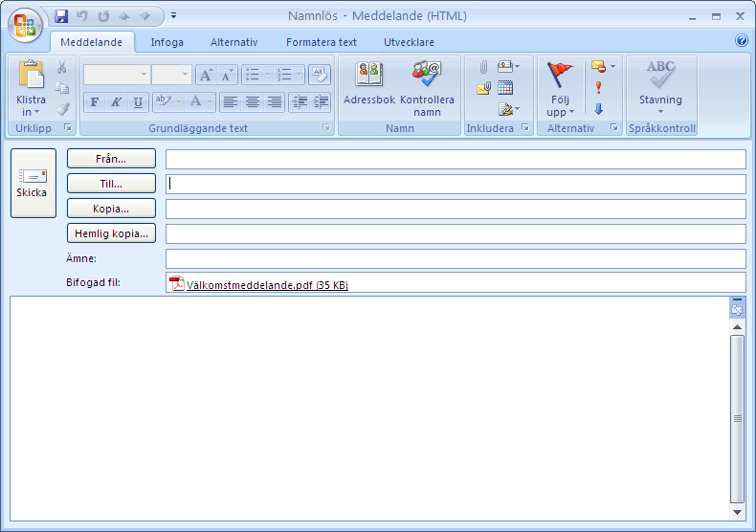Open the font color dropdown arrow
The height and width of the screenshot is (532, 756).
pyautogui.click(x=211, y=101)
